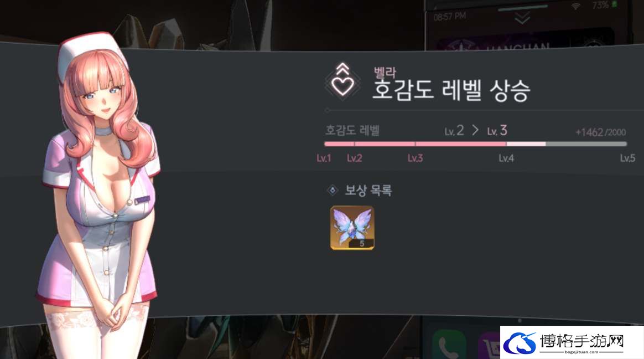Select the butterfly wings reward item
Viewport: 644px width, 359px height.
(352, 228)
